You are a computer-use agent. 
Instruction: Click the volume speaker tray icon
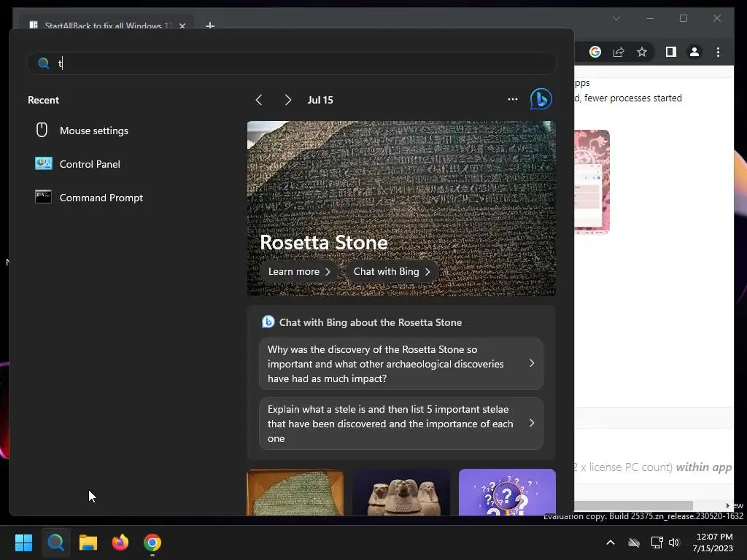point(674,542)
